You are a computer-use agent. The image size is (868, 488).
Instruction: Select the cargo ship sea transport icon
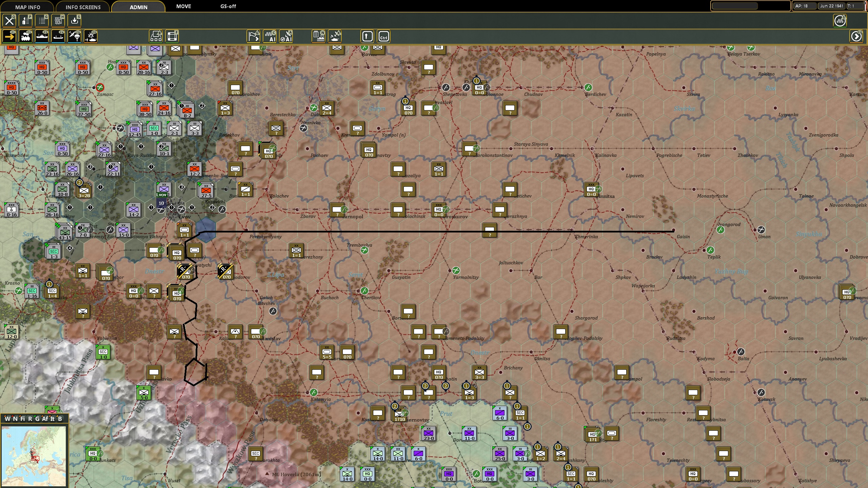click(58, 37)
